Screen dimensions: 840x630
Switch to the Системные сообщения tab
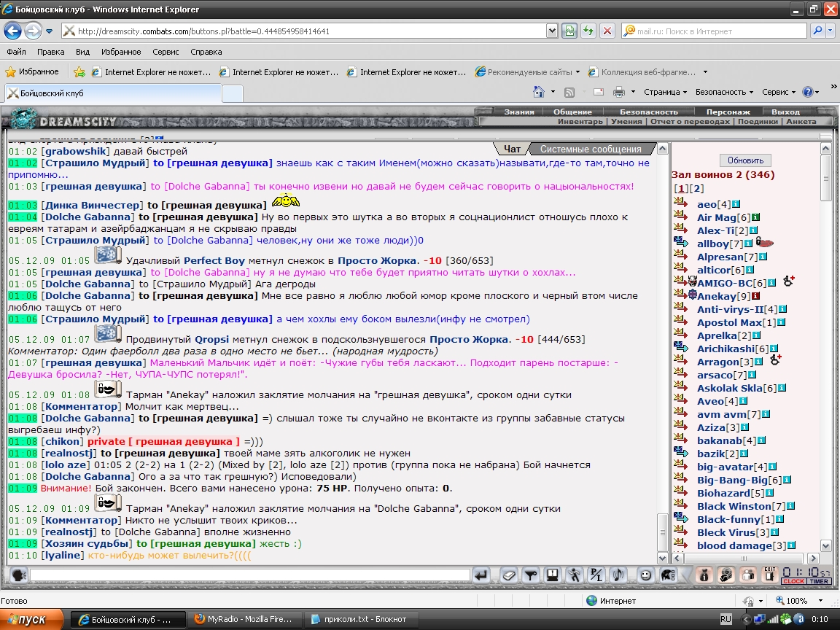591,149
